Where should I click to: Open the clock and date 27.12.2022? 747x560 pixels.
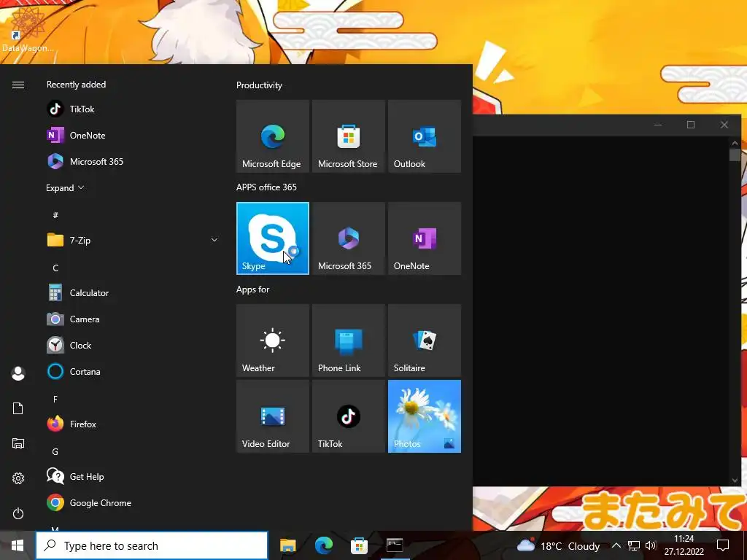(x=684, y=545)
